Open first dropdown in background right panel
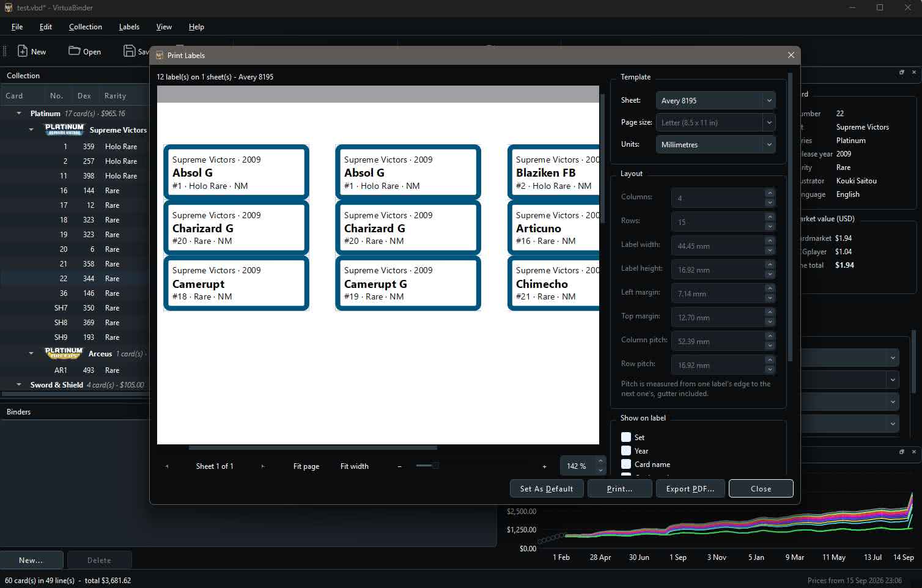 (x=850, y=358)
